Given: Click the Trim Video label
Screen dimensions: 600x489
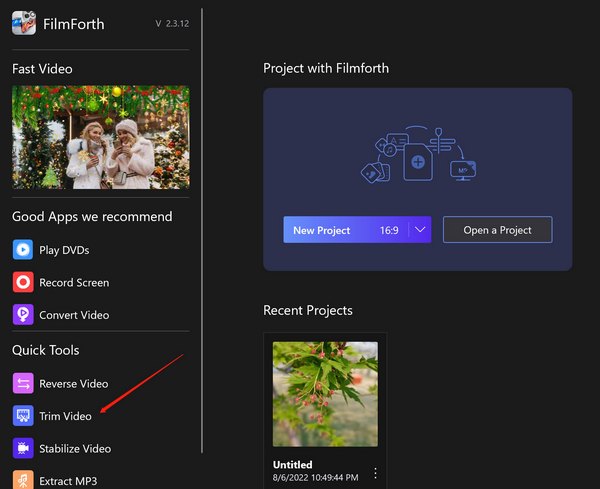Looking at the screenshot, I should pos(65,416).
